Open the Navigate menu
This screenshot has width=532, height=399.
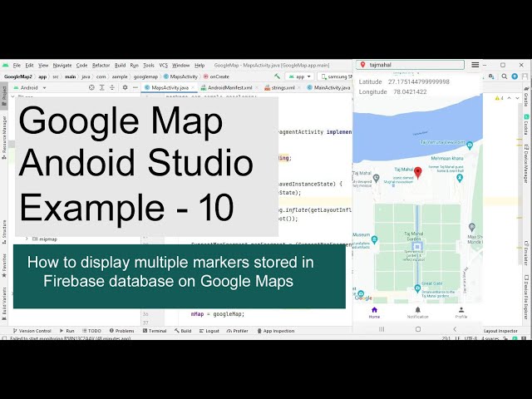(x=62, y=65)
